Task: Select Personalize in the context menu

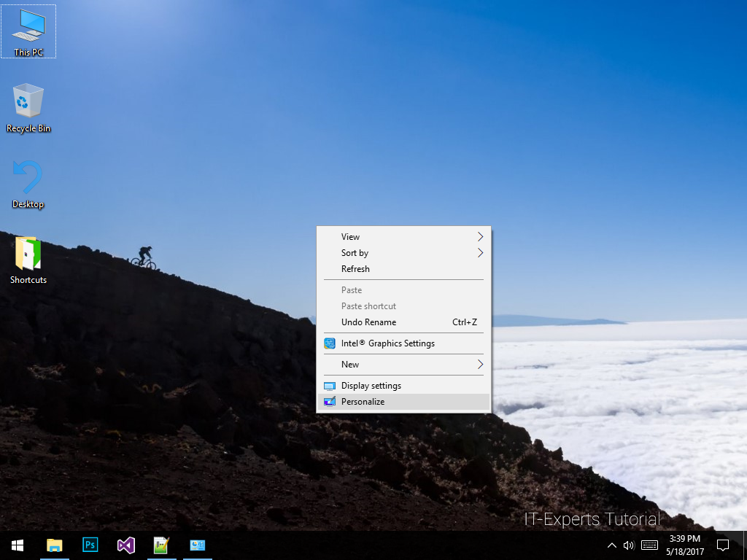Action: coord(363,401)
